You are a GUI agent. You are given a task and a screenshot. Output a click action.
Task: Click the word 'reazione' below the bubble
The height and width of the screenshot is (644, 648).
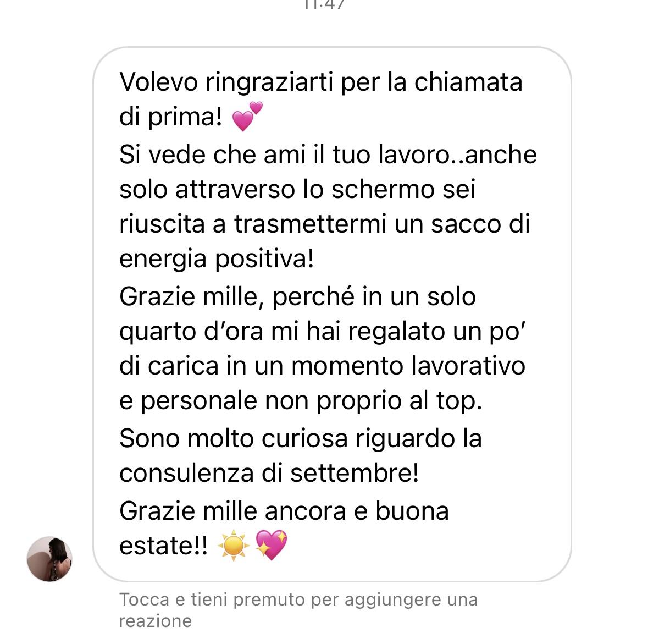tap(156, 621)
